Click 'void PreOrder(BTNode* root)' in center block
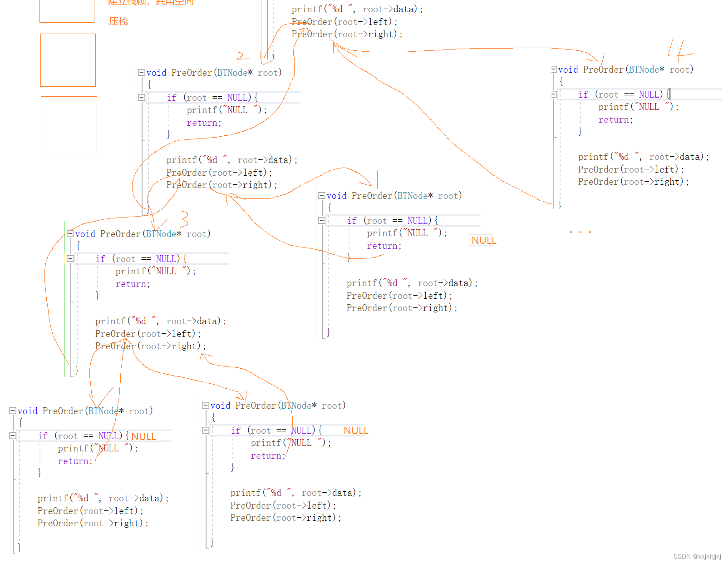Viewport: 728px width, 564px height. [394, 196]
